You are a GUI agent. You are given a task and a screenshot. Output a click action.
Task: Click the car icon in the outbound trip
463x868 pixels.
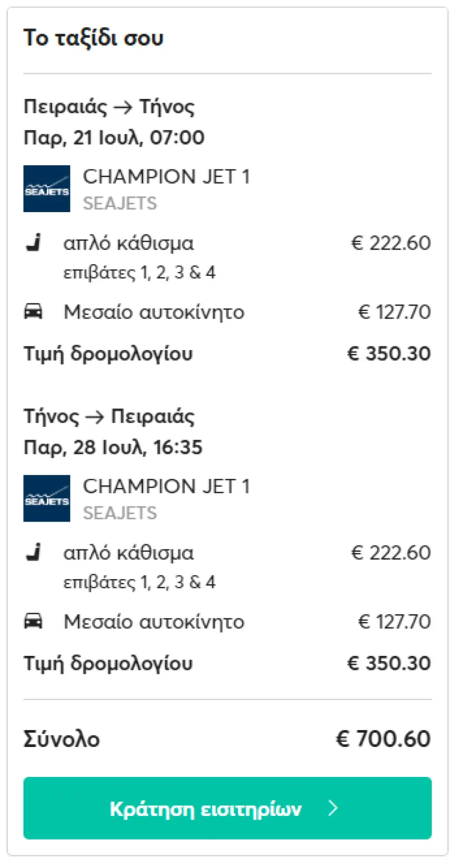coord(33,312)
